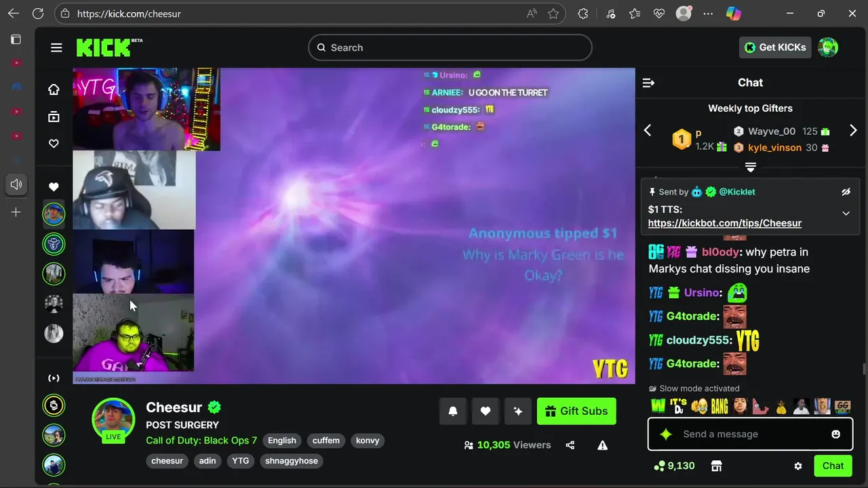Viewport: 868px width, 488px height.
Task: Open Copilot in Edge
Action: tap(733, 14)
